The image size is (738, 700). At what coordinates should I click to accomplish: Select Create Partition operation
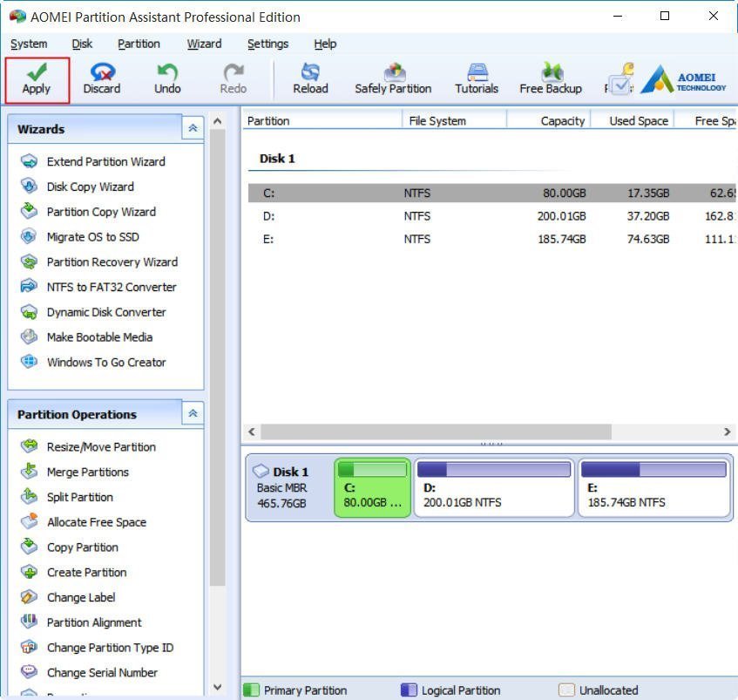pyautogui.click(x=74, y=572)
